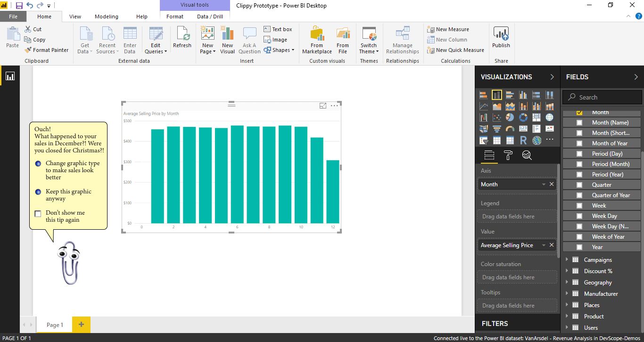Open the File menu

click(13, 17)
